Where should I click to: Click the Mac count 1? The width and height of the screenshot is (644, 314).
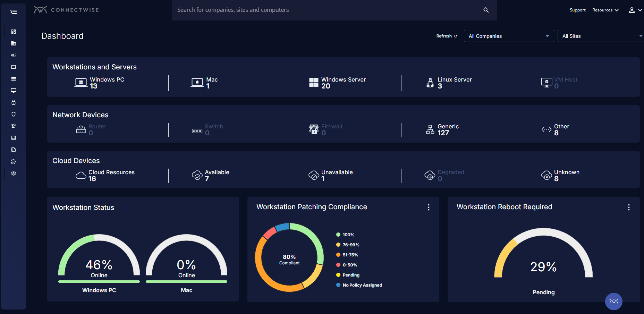click(x=208, y=86)
